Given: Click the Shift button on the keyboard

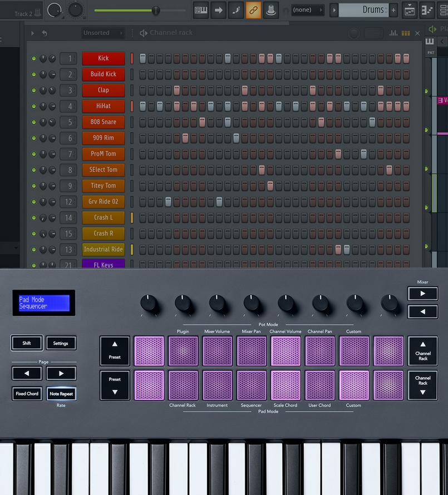Looking at the screenshot, I should point(27,343).
